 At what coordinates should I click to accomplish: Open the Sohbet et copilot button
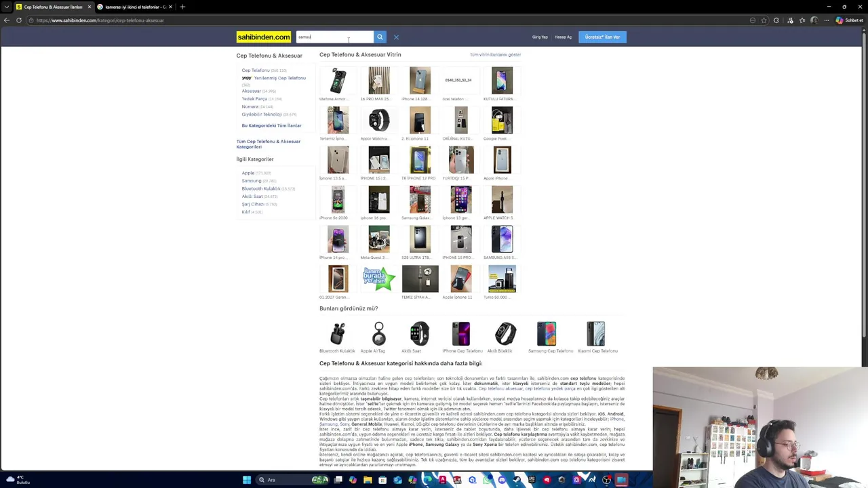[x=850, y=20]
